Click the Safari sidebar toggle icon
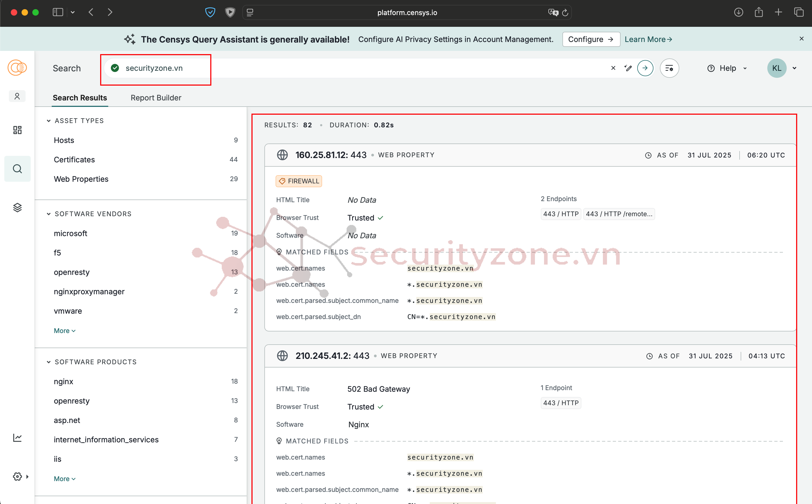Viewport: 812px width, 504px height. coord(58,12)
